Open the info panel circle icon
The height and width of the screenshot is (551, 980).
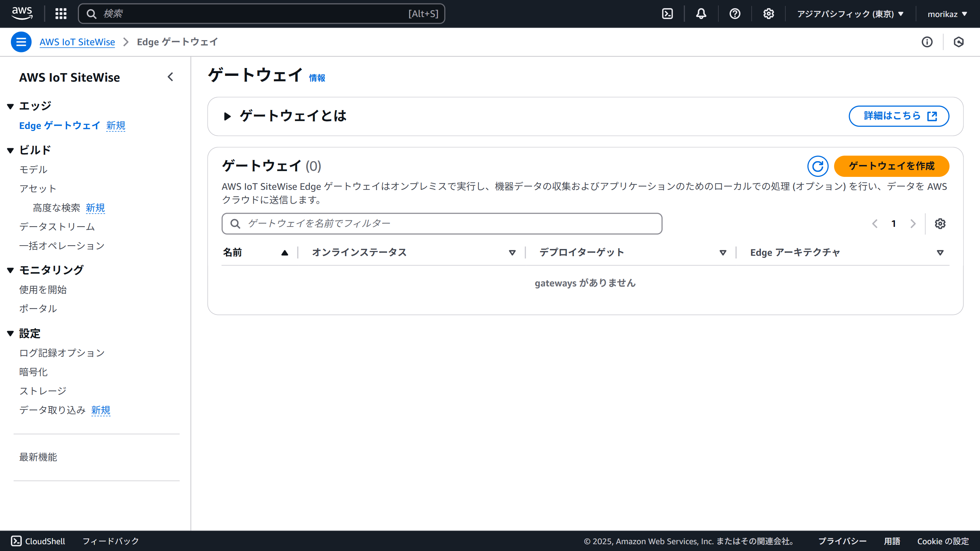coord(927,42)
